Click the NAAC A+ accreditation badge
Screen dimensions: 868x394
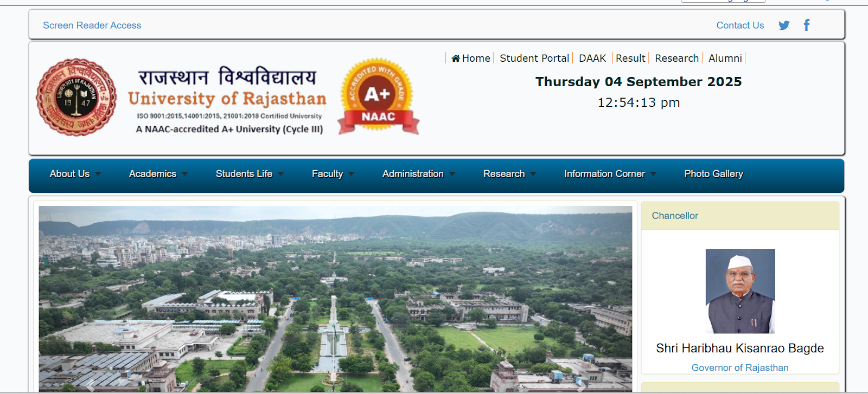[x=379, y=96]
